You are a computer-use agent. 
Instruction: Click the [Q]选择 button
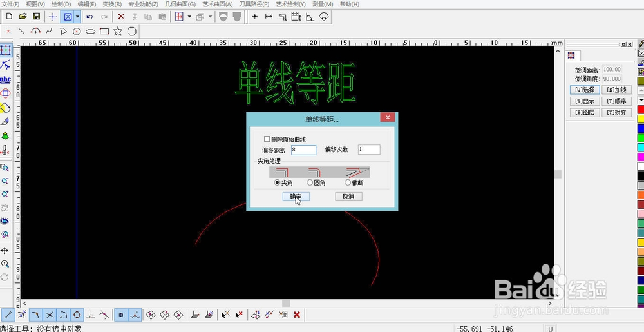(585, 90)
